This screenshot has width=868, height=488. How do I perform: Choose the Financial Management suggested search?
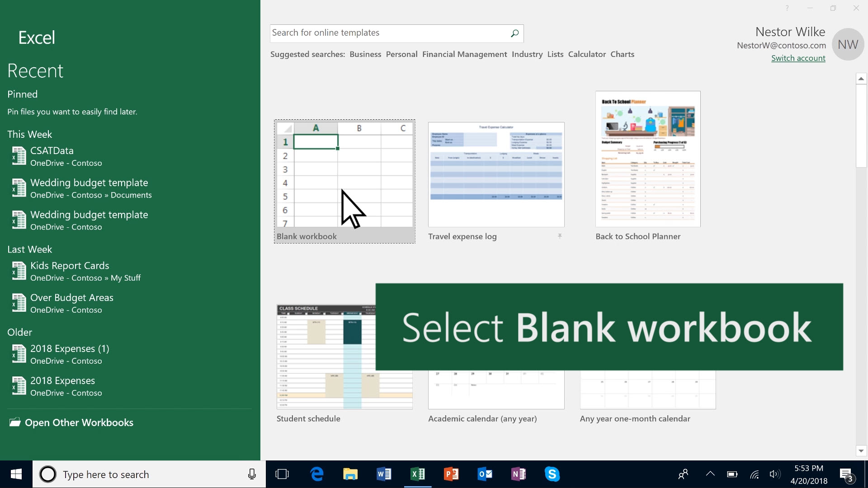click(x=464, y=54)
